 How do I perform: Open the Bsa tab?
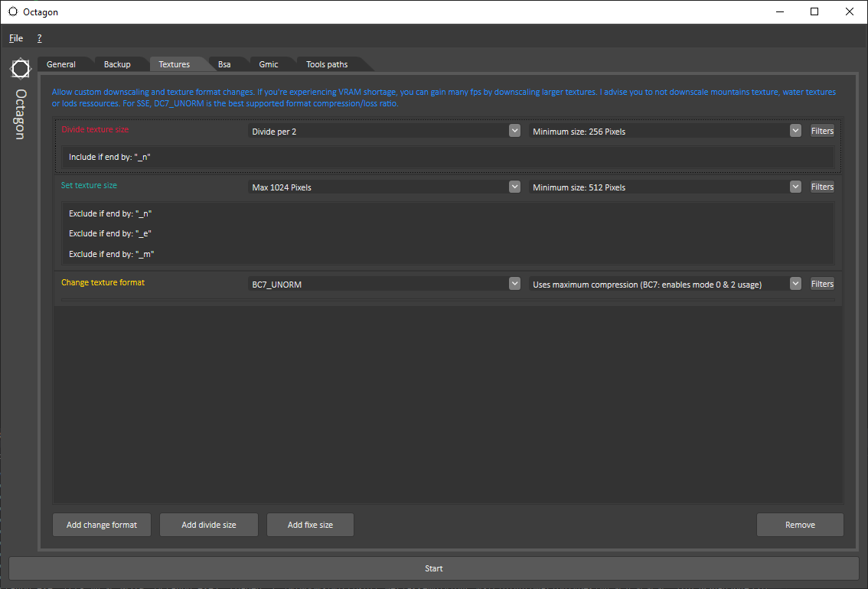click(x=224, y=64)
